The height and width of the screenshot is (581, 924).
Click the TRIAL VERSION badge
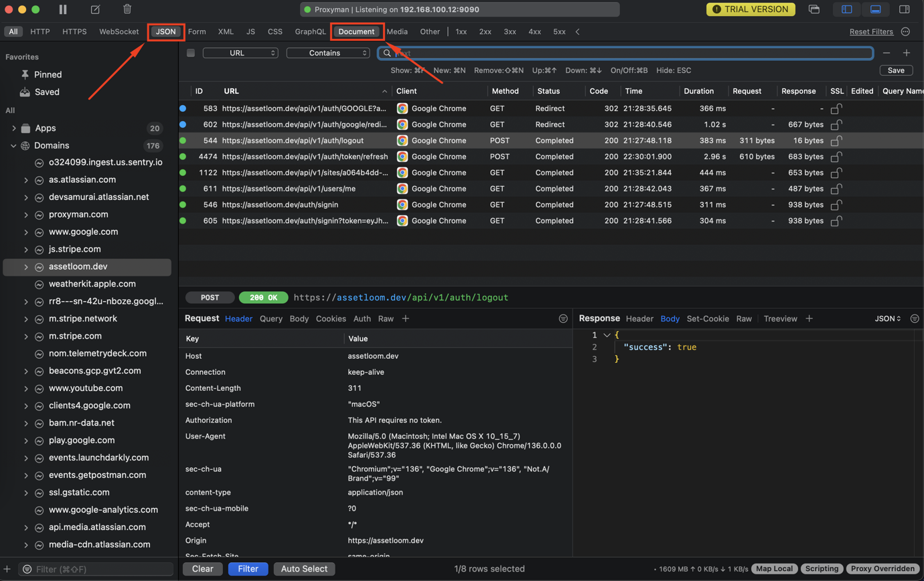[751, 9]
